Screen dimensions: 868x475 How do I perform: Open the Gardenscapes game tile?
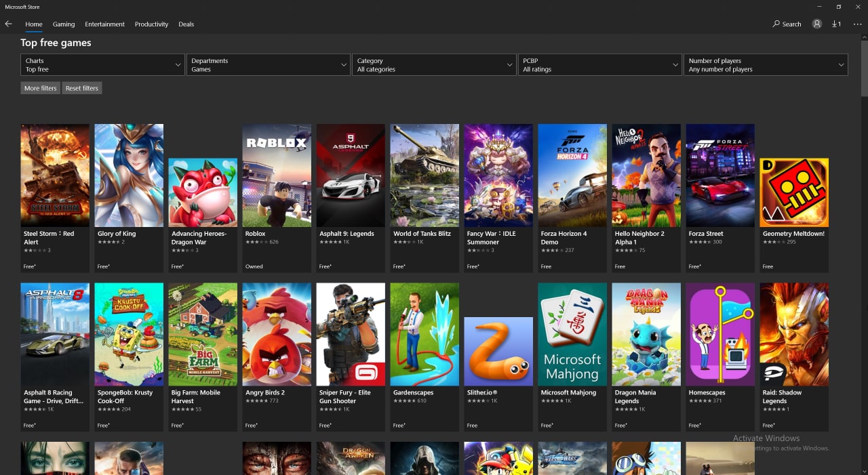(x=425, y=357)
